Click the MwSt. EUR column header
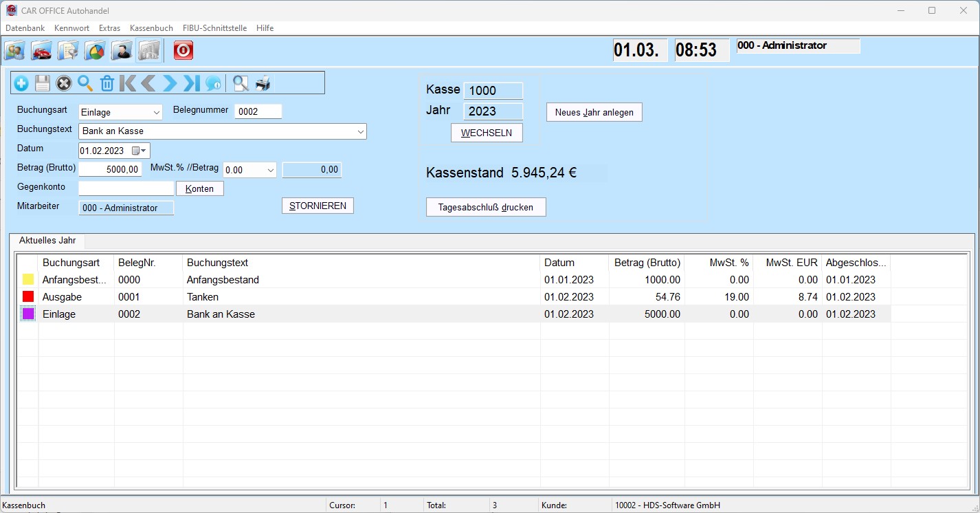 [788, 263]
